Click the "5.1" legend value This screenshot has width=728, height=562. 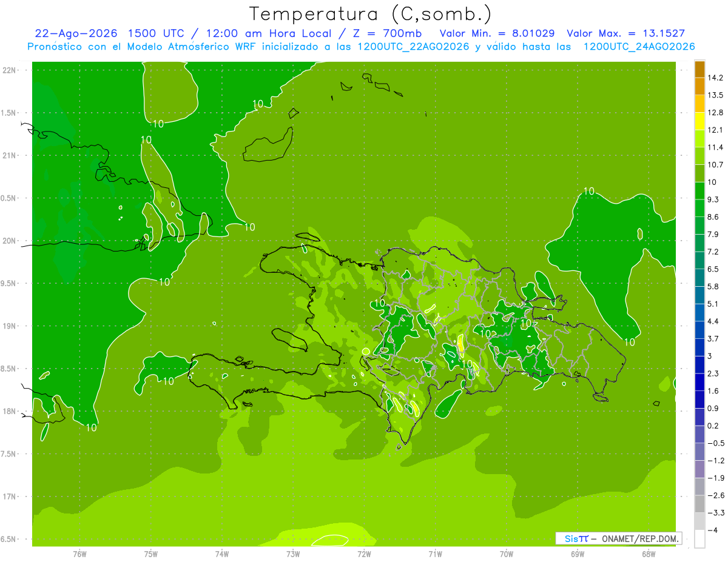713,304
